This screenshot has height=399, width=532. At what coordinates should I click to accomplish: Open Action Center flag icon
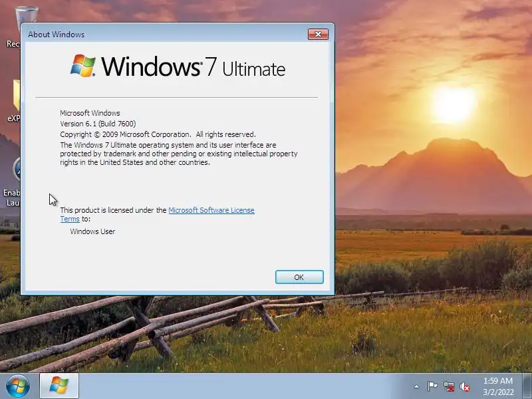(432, 386)
